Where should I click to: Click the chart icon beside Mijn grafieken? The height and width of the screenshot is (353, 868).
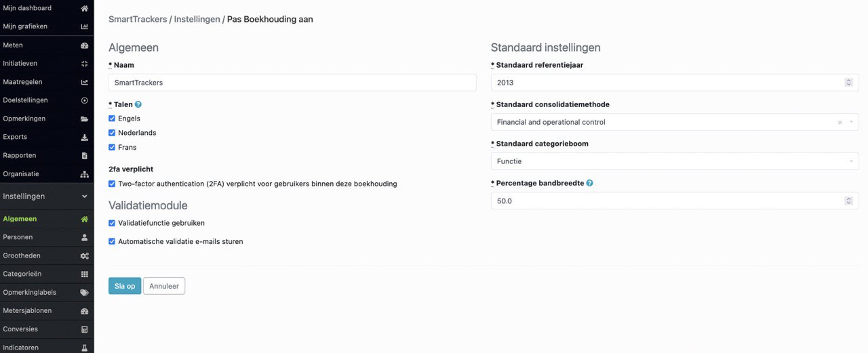84,26
